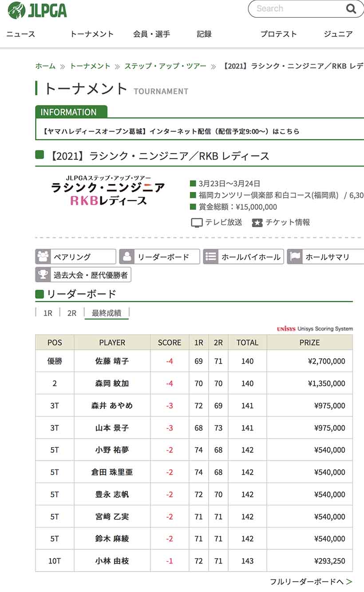Click the テレビ放送 TV icon
Image resolution: width=364 pixels, height=592 pixels.
(197, 223)
